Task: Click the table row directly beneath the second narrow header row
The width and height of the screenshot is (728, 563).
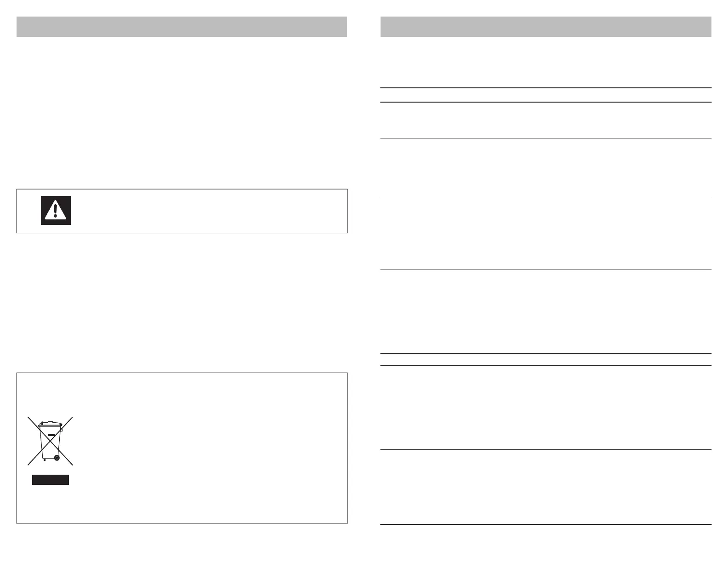Action: point(546,408)
